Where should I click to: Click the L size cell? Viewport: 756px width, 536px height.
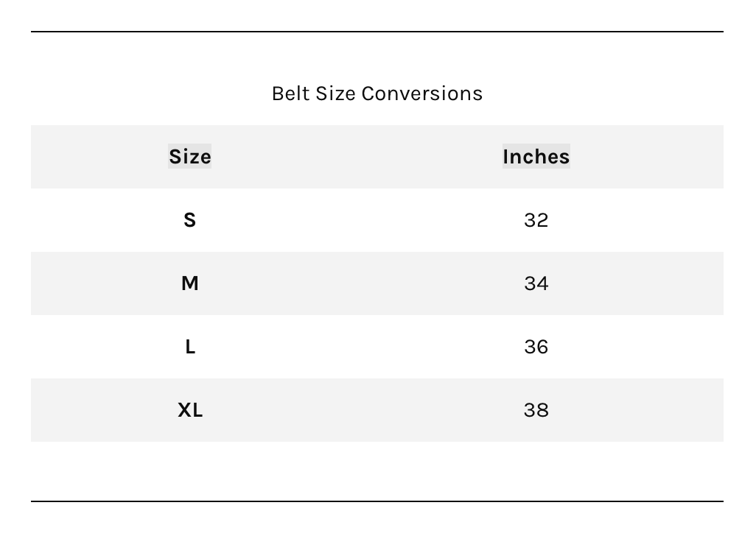pos(190,347)
